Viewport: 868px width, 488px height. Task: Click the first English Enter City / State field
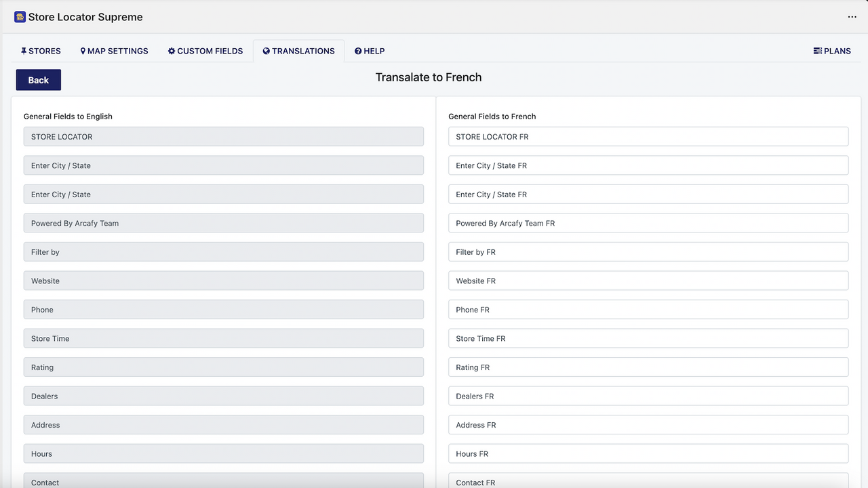(224, 165)
